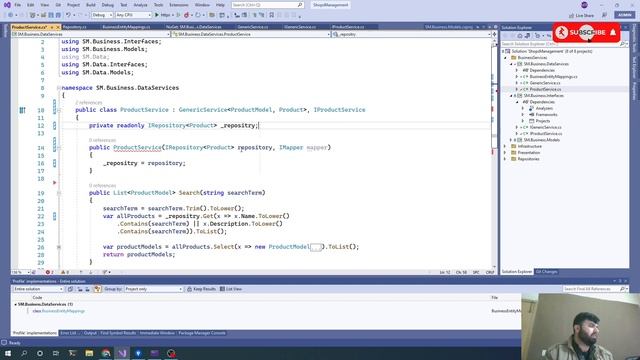Expand the Analyzers node

coord(523,108)
